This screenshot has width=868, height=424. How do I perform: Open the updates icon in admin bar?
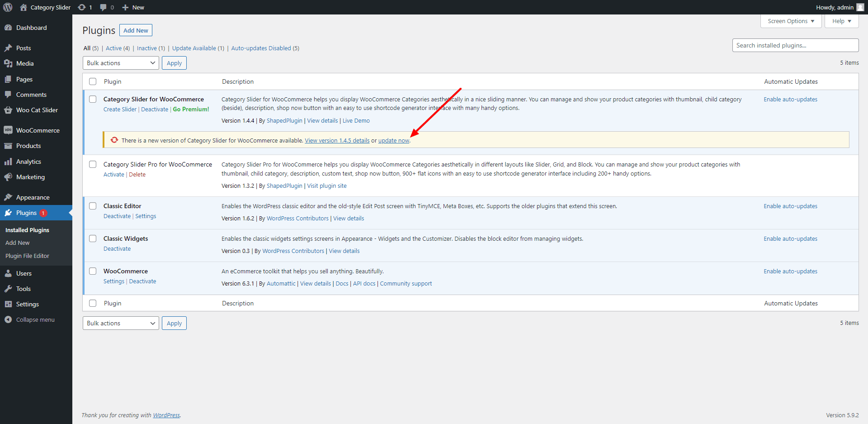coord(82,7)
